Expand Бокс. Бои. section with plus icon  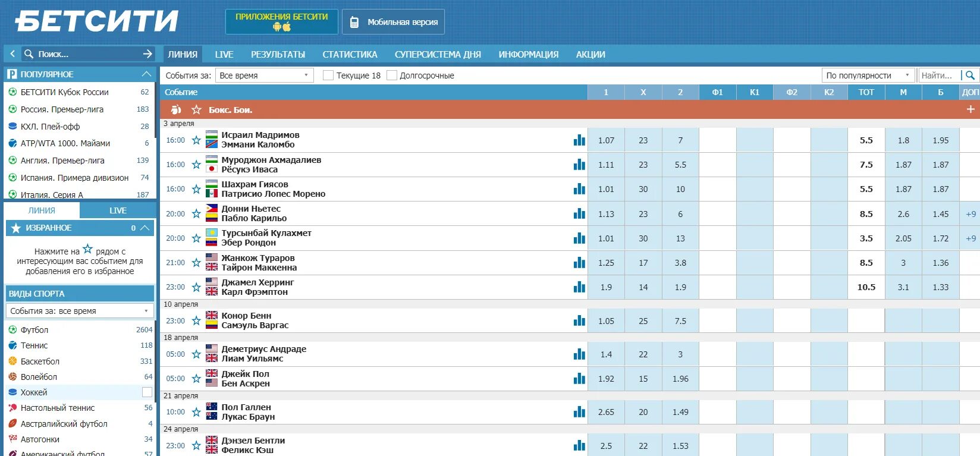[x=970, y=109]
